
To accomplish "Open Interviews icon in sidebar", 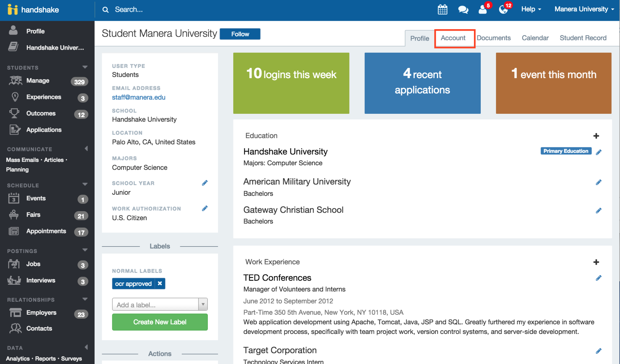I will (x=14, y=280).
